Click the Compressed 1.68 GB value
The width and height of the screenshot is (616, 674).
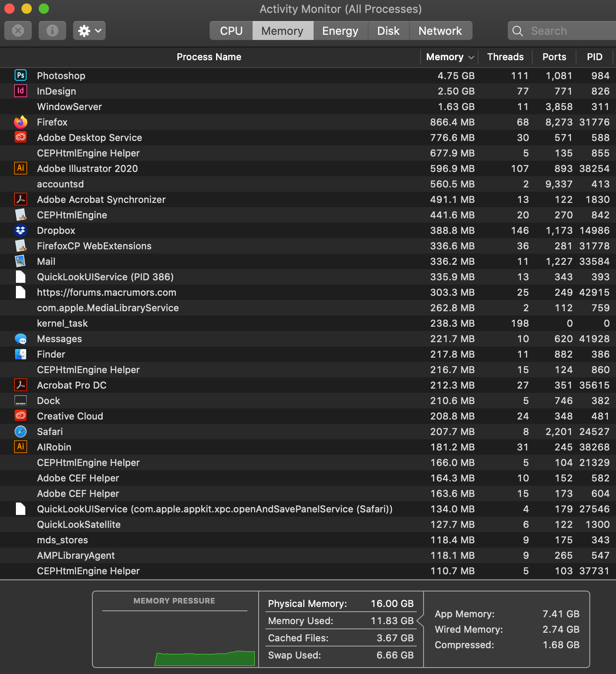[x=561, y=645]
